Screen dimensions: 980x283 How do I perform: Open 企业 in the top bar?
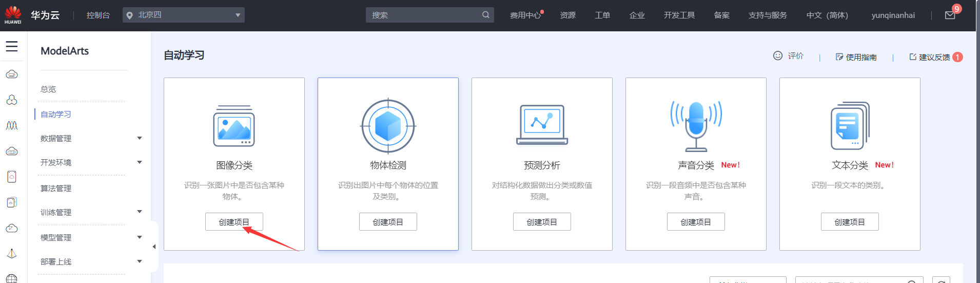tap(637, 15)
